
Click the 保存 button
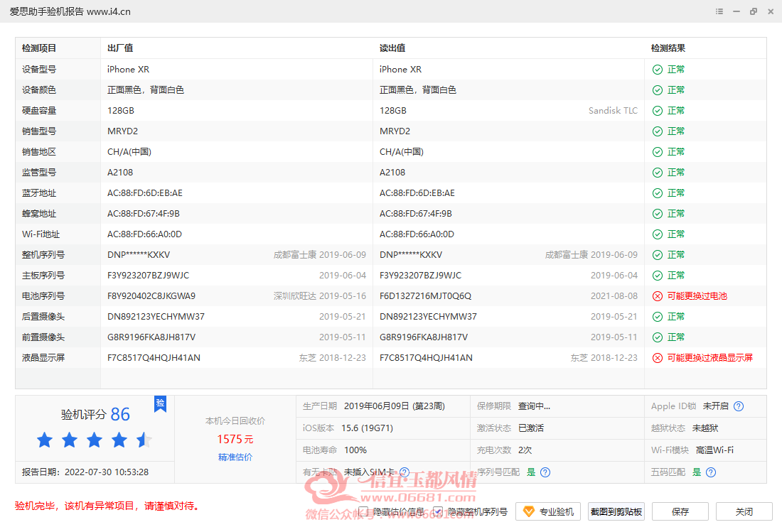680,511
